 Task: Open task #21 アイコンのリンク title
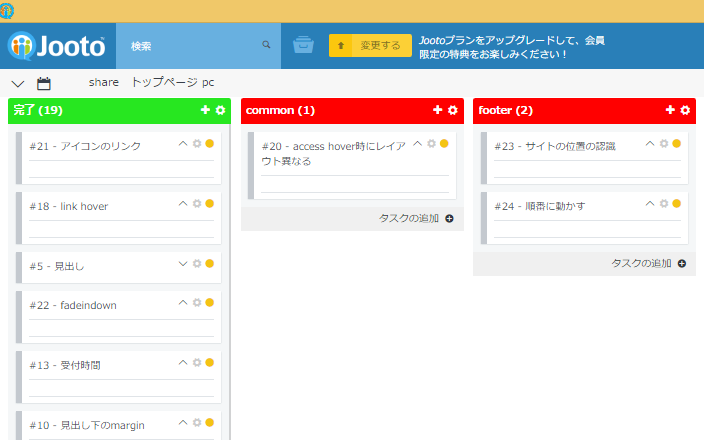click(85, 146)
